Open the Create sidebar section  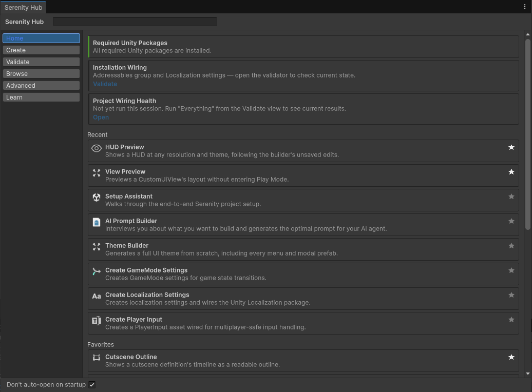41,50
